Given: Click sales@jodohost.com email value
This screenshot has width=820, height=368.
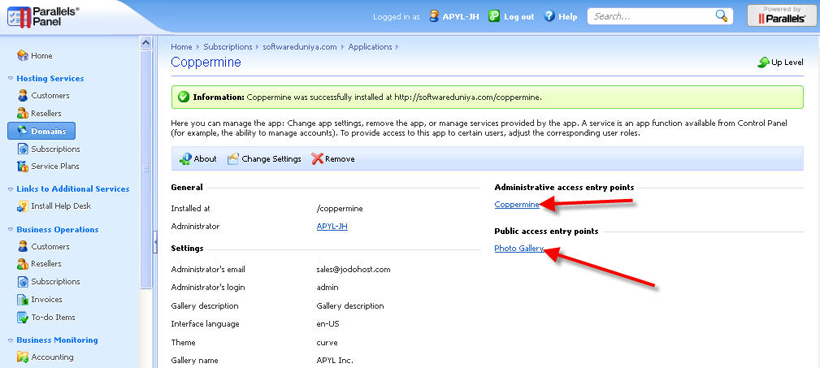Looking at the screenshot, I should (354, 270).
